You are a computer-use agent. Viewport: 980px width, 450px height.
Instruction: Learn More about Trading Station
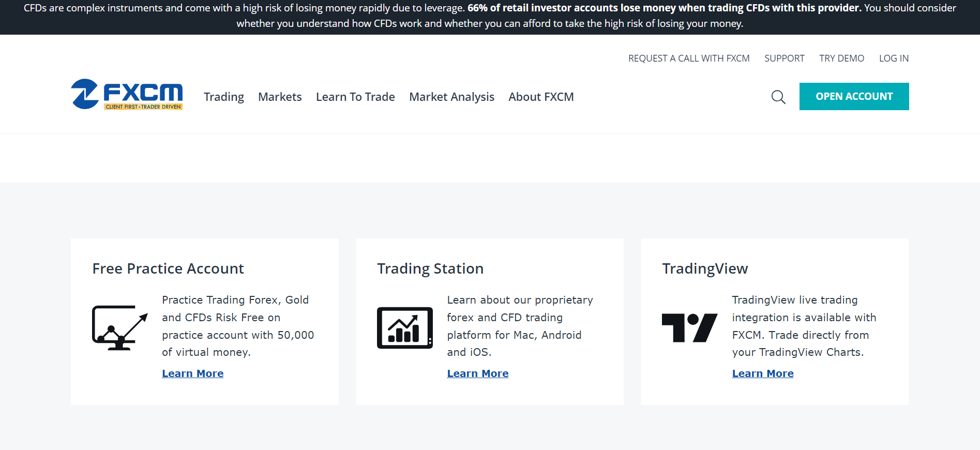[478, 373]
